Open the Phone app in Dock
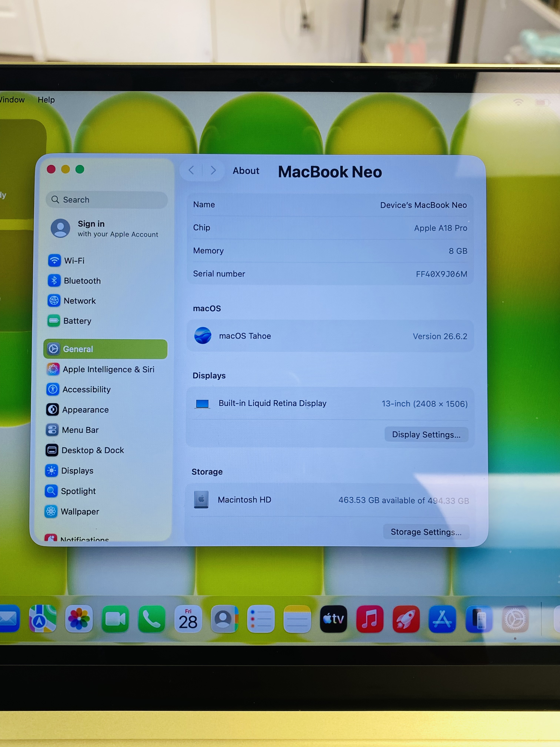This screenshot has height=747, width=560. [x=151, y=619]
